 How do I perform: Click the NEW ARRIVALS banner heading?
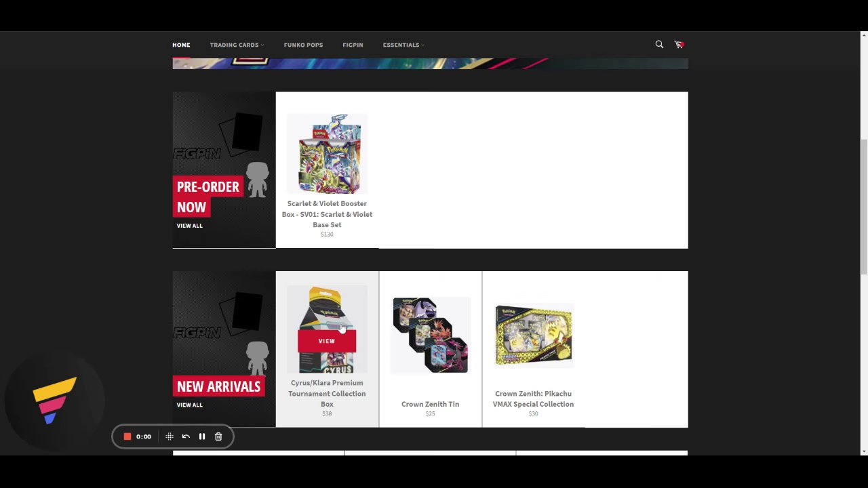pyautogui.click(x=218, y=386)
